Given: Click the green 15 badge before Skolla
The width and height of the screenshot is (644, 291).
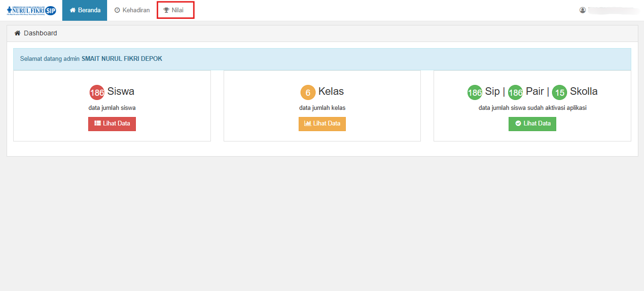Looking at the screenshot, I should 560,92.
